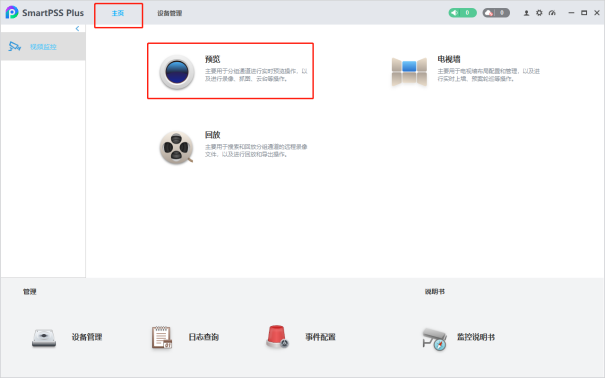Viewport: 605px width, 378px height.
Task: Open the green alarm speaker counter
Action: 462,13
